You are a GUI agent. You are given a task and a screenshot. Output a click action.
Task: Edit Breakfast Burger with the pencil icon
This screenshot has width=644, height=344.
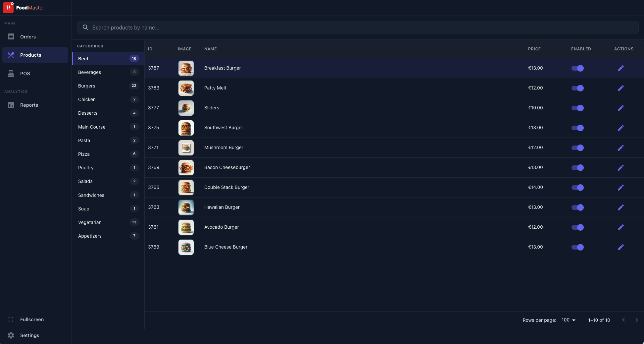click(x=621, y=68)
